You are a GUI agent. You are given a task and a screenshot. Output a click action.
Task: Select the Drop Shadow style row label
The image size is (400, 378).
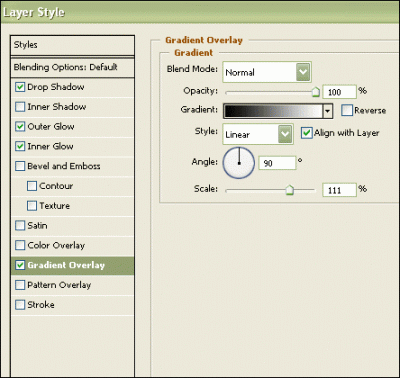pyautogui.click(x=56, y=87)
